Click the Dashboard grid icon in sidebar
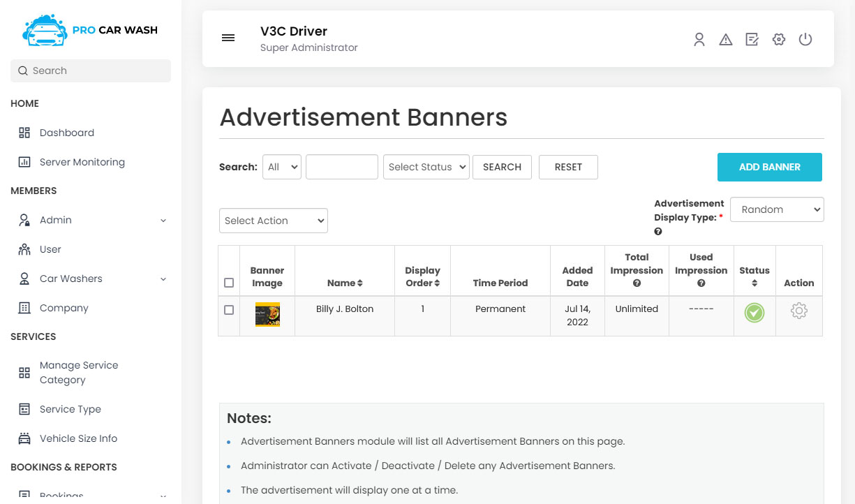The image size is (855, 504). coord(24,133)
